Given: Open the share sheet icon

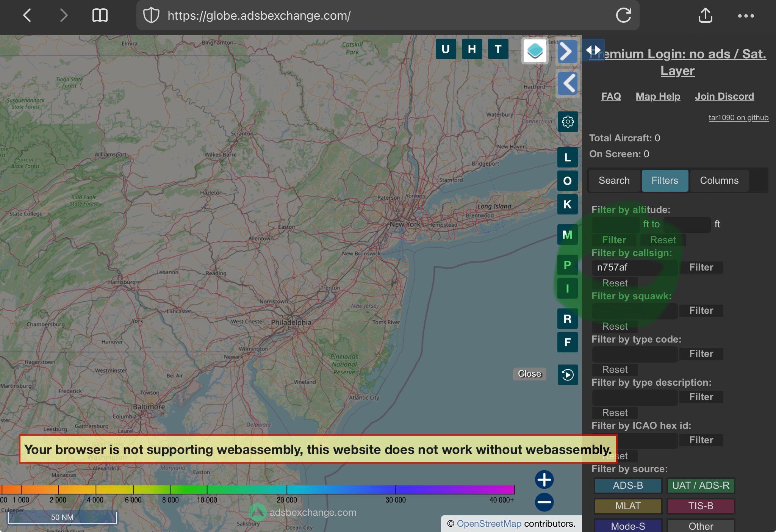Looking at the screenshot, I should tap(705, 16).
